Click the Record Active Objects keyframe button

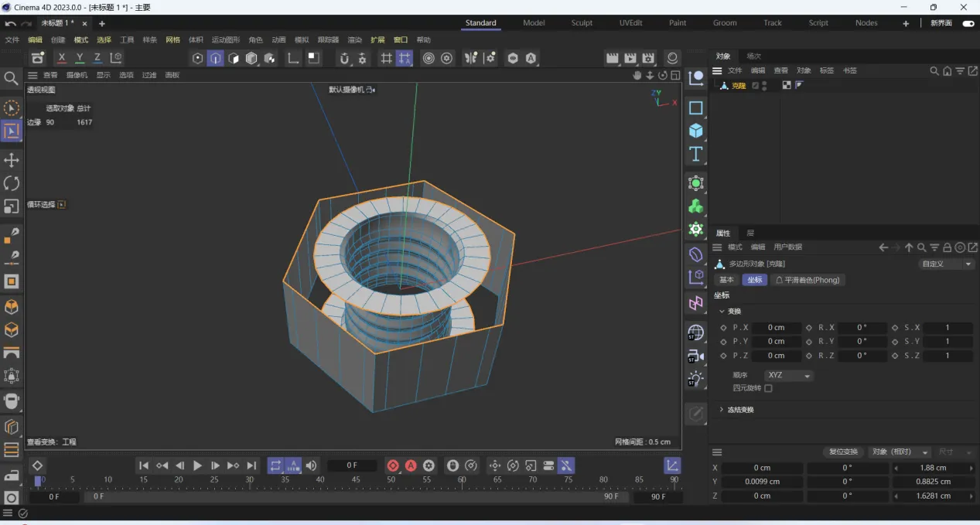(393, 465)
